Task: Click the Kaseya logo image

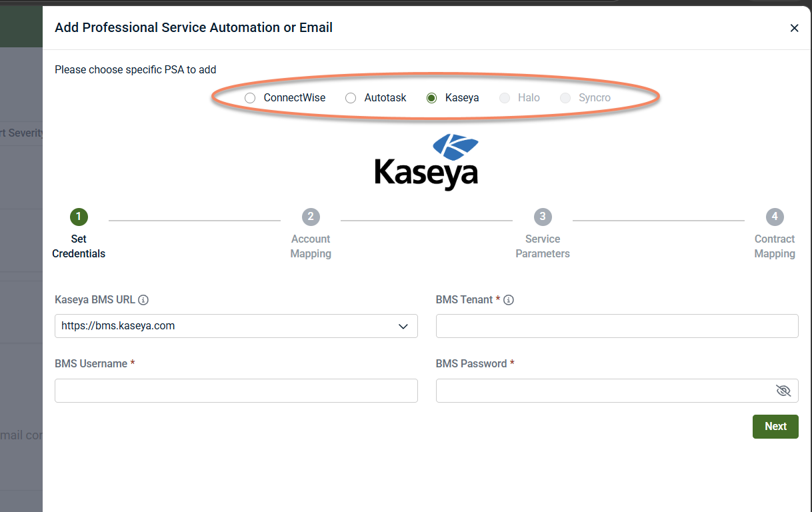Action: 427,162
